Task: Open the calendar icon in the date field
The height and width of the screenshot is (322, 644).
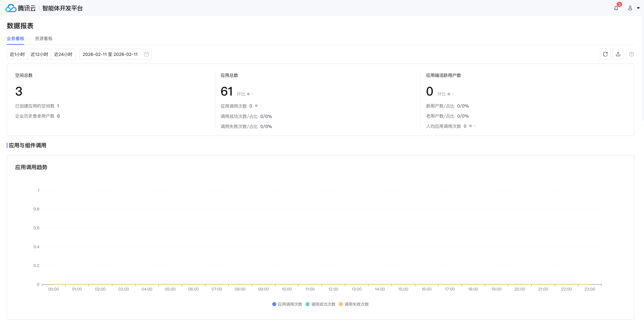Action: pyautogui.click(x=146, y=54)
